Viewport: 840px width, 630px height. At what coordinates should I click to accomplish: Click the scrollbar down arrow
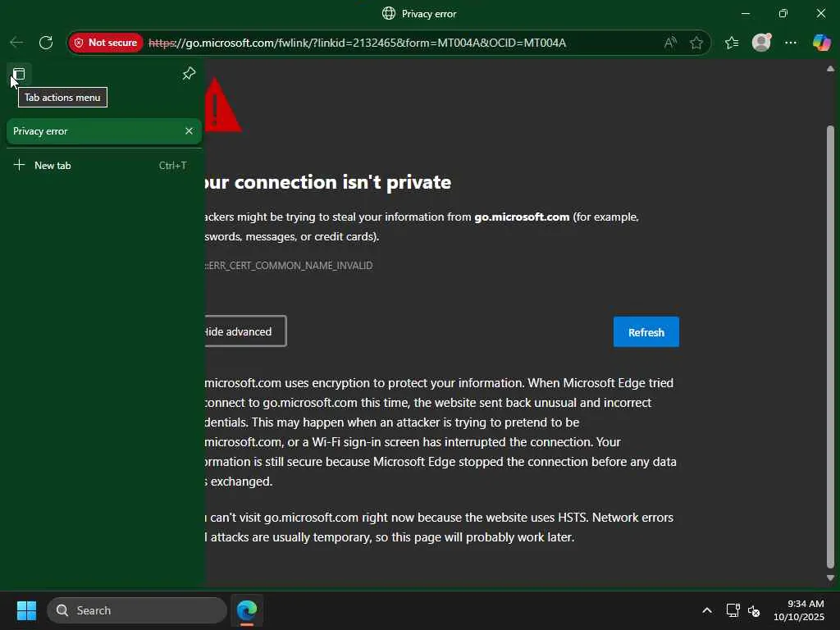pos(830,578)
